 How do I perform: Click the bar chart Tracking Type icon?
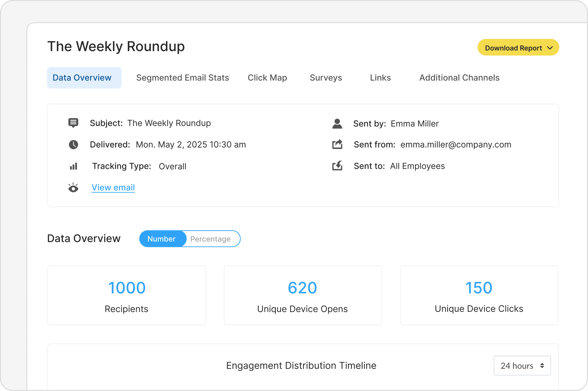pyautogui.click(x=73, y=166)
